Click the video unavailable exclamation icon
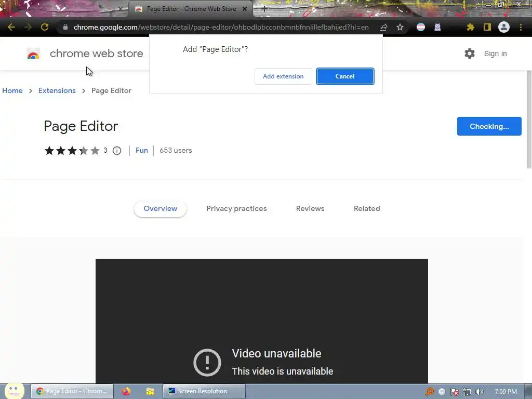 [x=207, y=362]
